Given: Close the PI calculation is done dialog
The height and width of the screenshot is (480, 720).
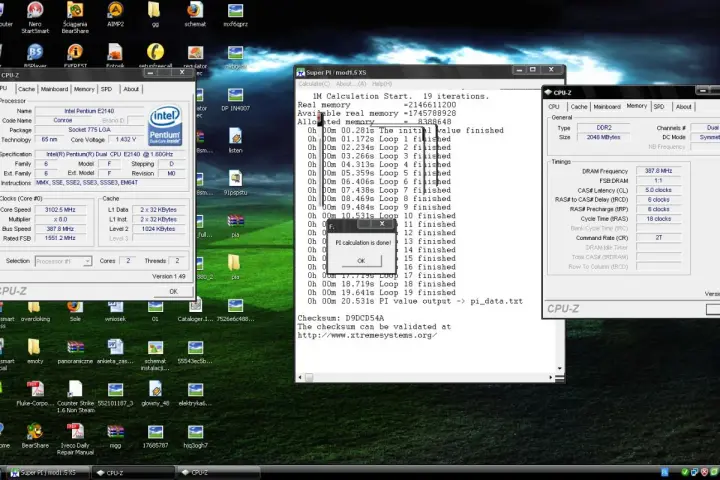Looking at the screenshot, I should click(382, 224).
